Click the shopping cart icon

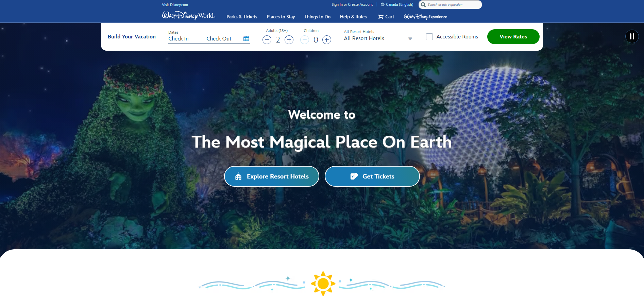[380, 17]
